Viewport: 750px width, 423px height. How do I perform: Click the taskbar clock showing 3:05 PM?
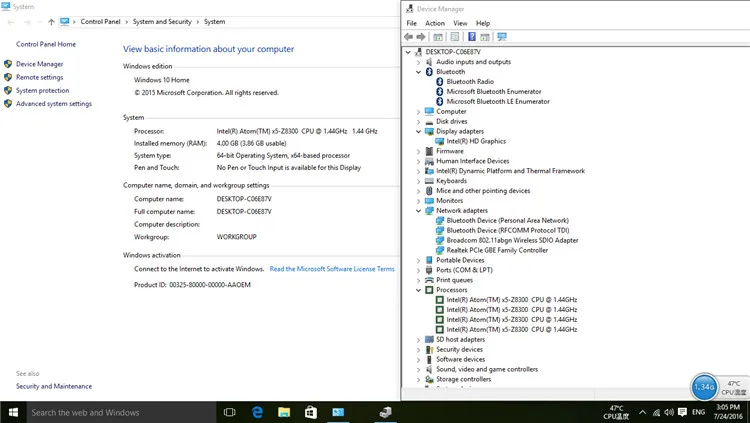(728, 412)
